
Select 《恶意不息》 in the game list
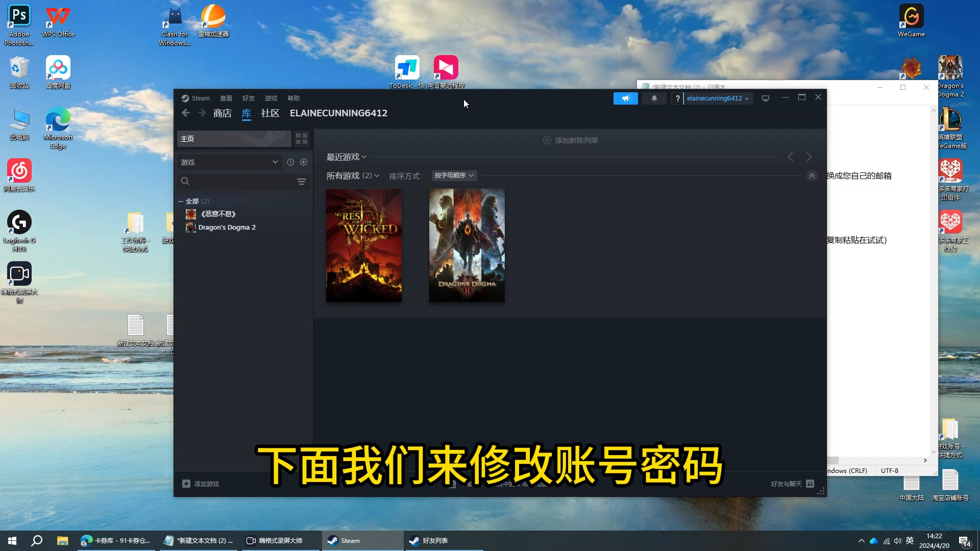coord(218,214)
